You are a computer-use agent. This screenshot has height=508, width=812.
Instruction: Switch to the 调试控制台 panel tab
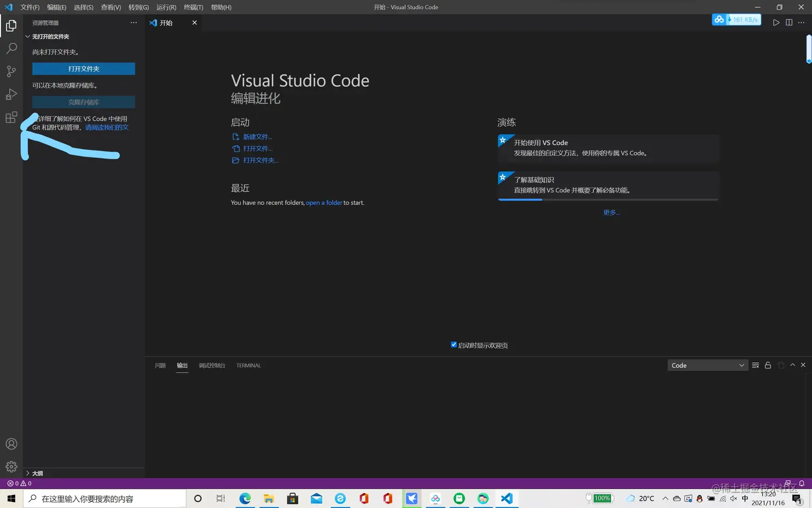[x=212, y=366]
